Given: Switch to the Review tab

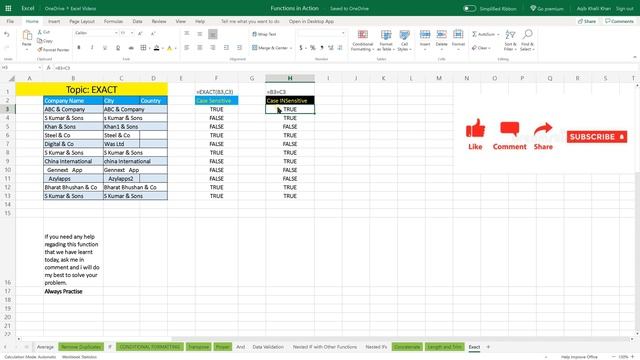Looking at the screenshot, I should click(x=159, y=21).
